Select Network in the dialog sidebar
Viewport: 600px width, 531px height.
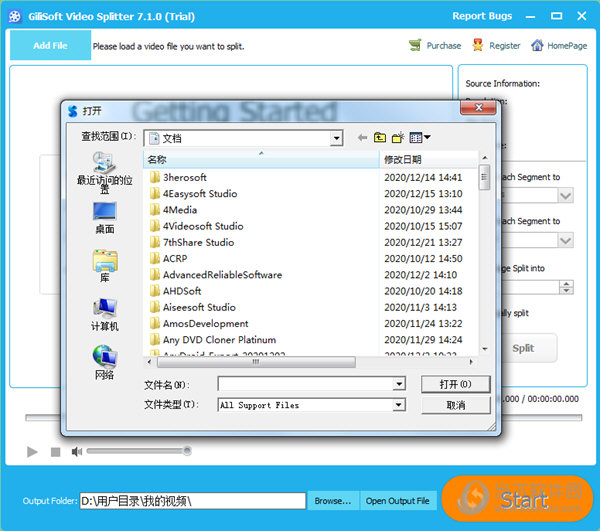[104, 363]
